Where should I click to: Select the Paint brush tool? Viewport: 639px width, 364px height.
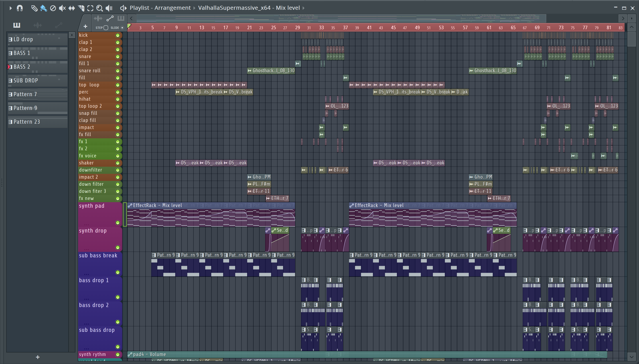[43, 8]
